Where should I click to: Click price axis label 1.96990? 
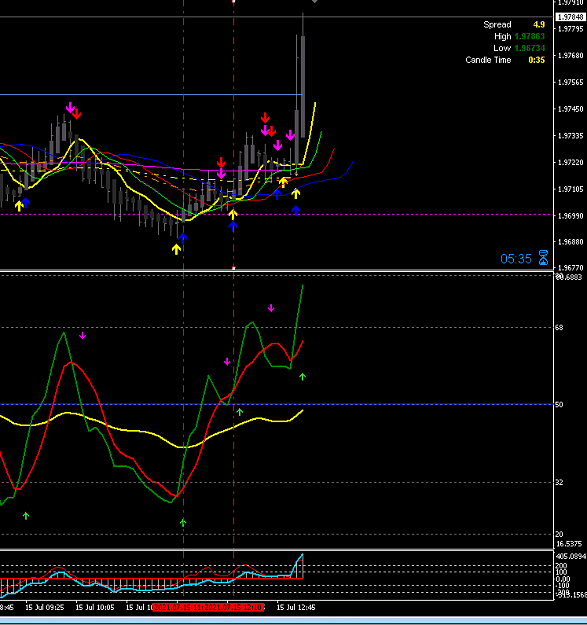(571, 216)
